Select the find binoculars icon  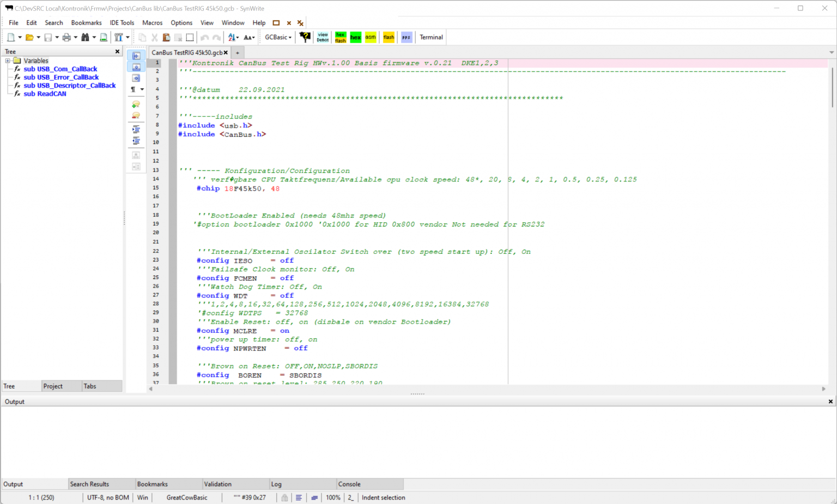pos(86,37)
